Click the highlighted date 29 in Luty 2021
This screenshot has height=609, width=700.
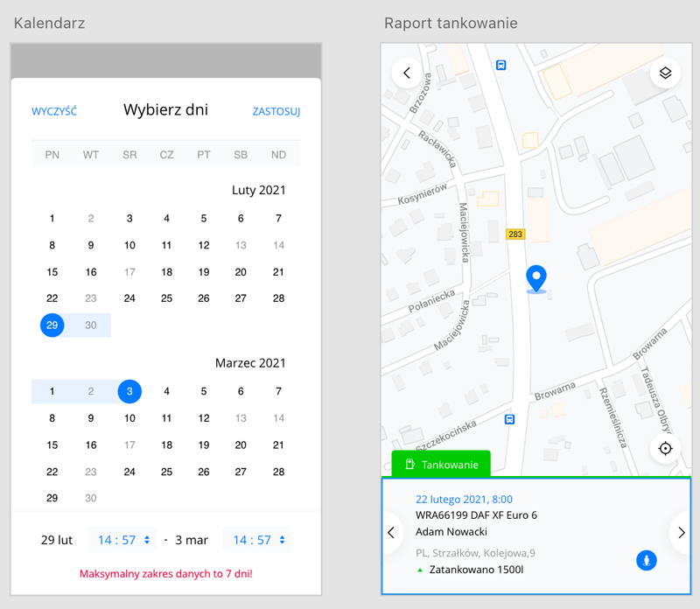pyautogui.click(x=52, y=325)
